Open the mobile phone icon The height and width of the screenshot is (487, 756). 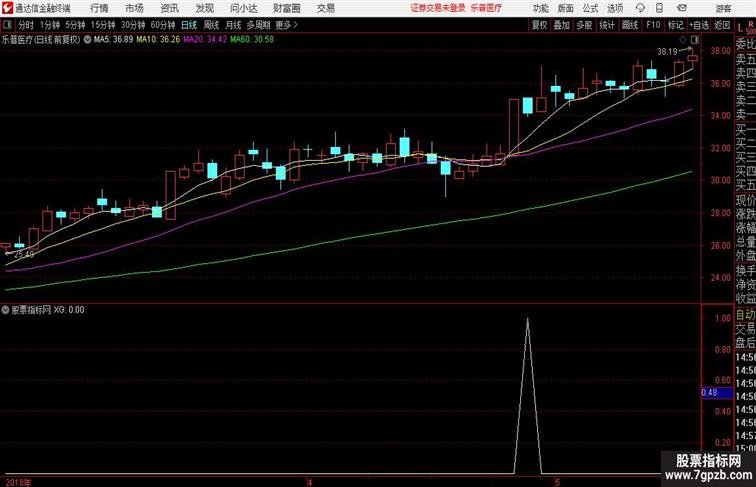tap(659, 8)
